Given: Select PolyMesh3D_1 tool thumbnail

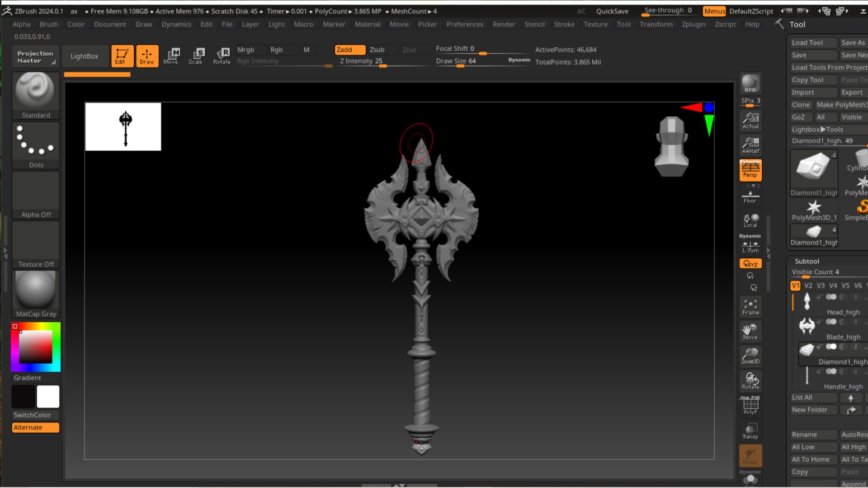Looking at the screenshot, I should pos(814,210).
